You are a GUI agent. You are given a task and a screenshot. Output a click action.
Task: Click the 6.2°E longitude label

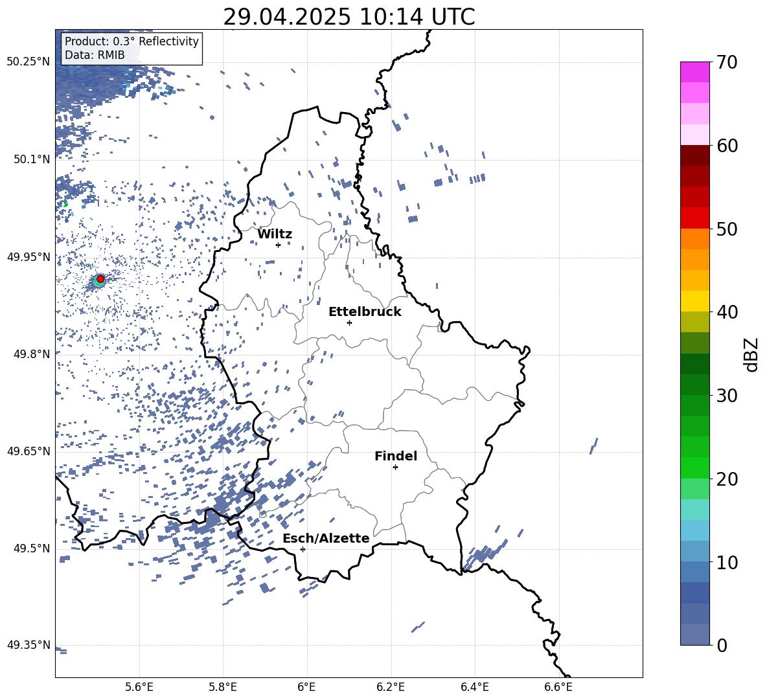(x=391, y=687)
